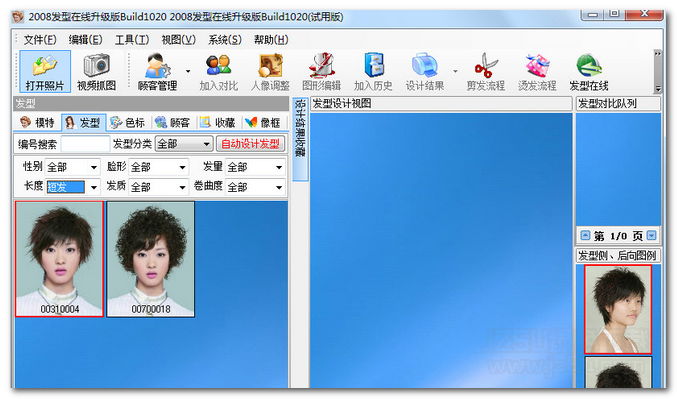Open the 长度 length dropdown
The height and width of the screenshot is (399, 677).
pyautogui.click(x=73, y=187)
